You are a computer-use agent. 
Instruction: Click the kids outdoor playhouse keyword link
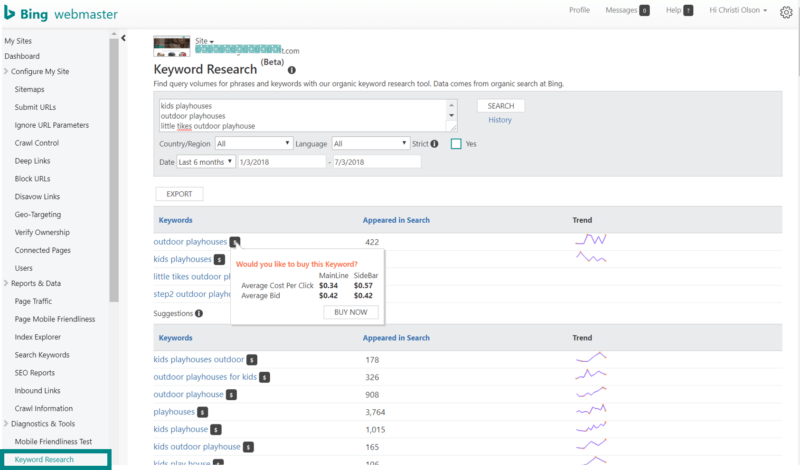coord(196,447)
